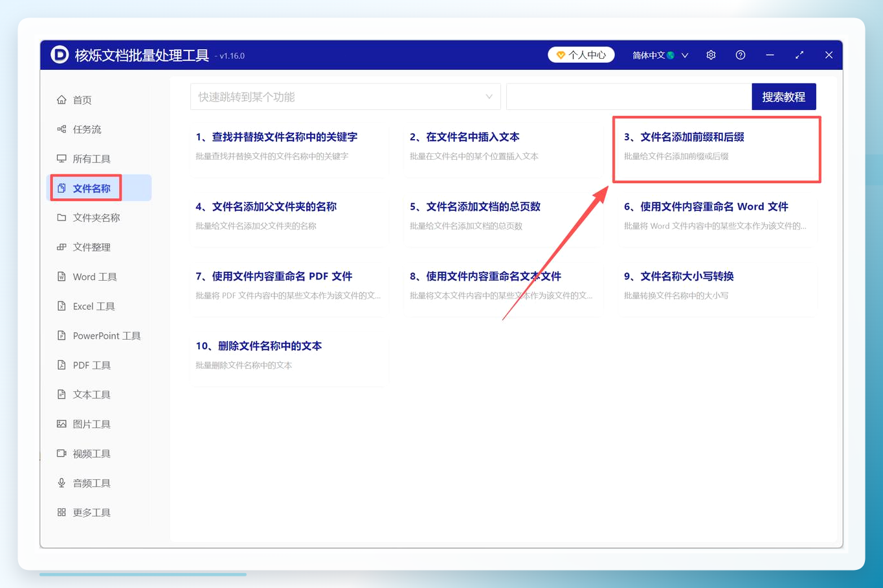Click the icon beside 文件整理
Screen dimensions: 883x588
pyautogui.click(x=61, y=247)
